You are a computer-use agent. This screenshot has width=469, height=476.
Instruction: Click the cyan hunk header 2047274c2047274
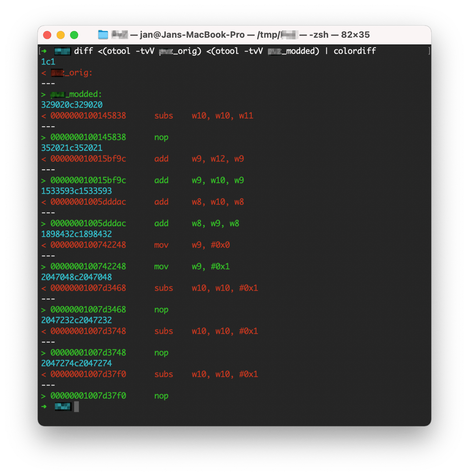(77, 363)
